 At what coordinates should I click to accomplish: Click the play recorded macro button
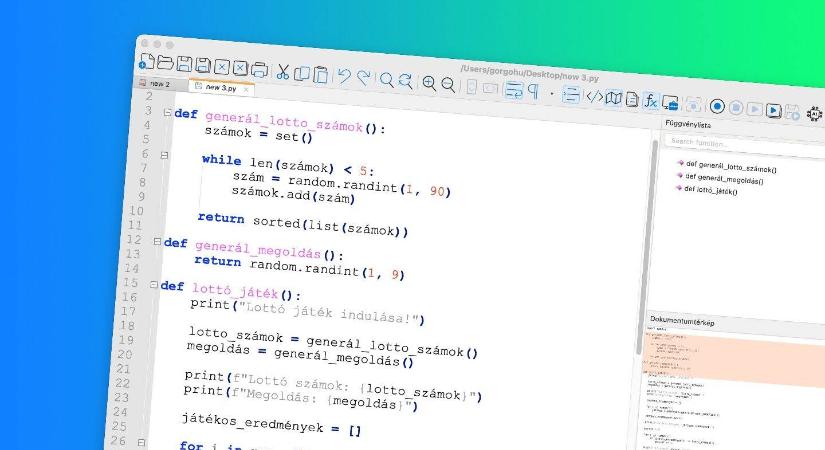(x=754, y=109)
